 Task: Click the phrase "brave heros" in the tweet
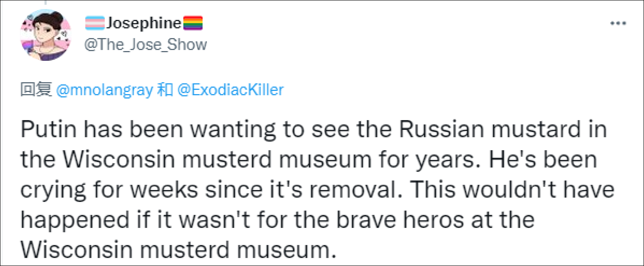[400, 220]
